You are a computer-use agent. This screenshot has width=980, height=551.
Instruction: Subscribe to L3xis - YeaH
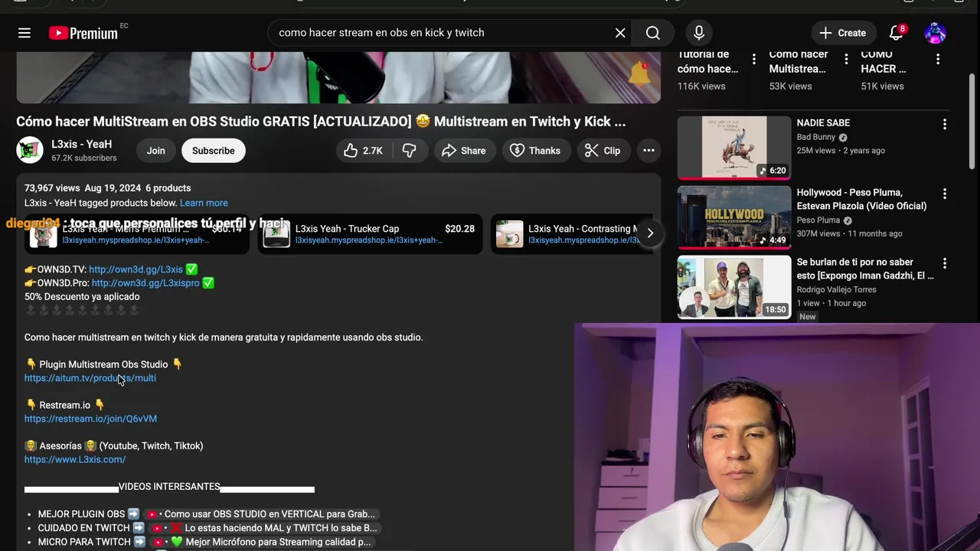click(214, 151)
